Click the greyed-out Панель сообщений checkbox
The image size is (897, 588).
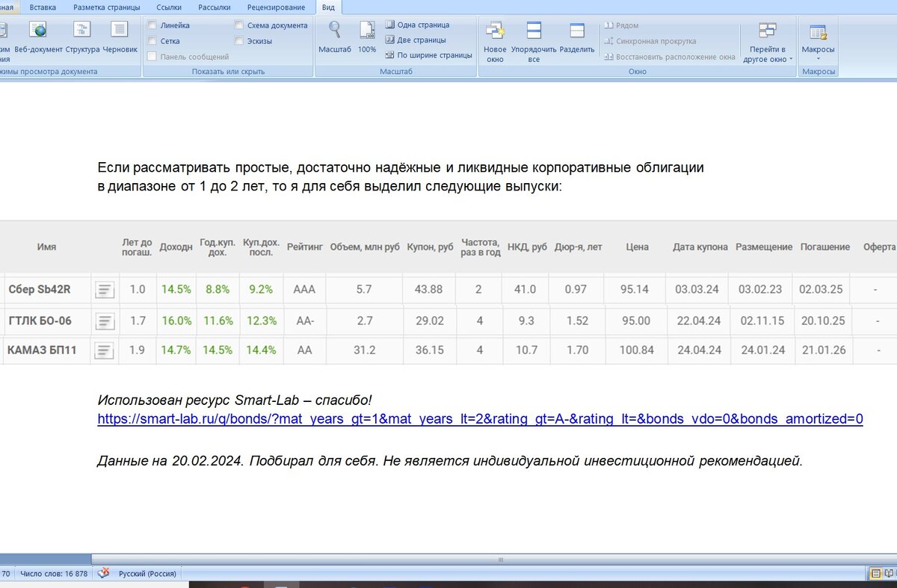pyautogui.click(x=152, y=56)
